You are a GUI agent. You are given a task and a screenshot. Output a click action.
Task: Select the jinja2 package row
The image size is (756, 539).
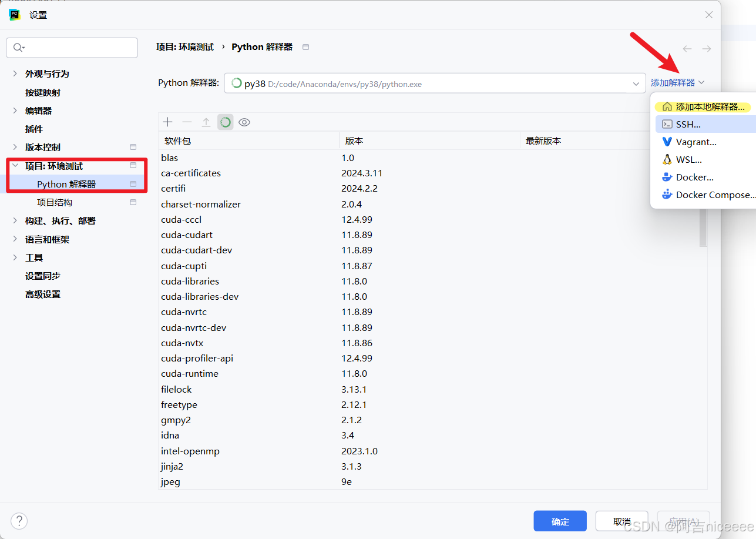[x=428, y=466]
